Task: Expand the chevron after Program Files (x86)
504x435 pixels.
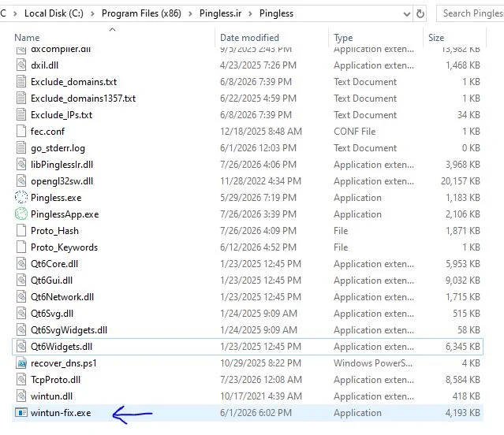Action: (x=190, y=14)
